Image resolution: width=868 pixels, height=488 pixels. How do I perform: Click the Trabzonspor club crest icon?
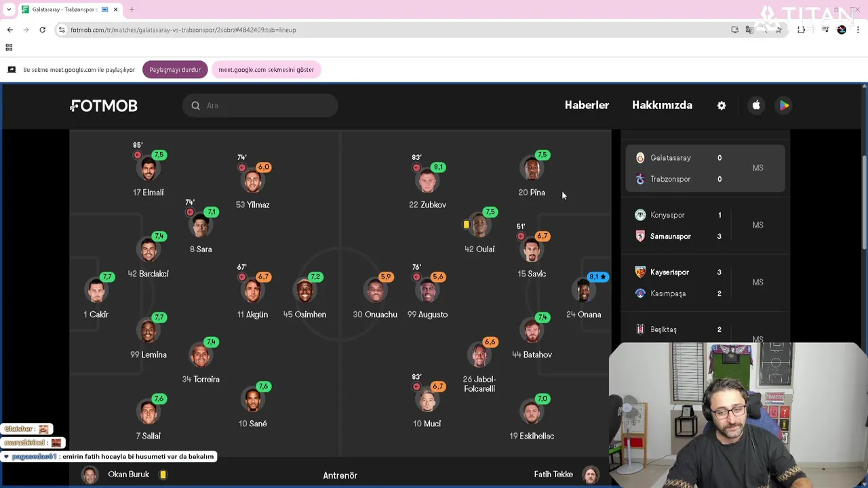tap(640, 179)
